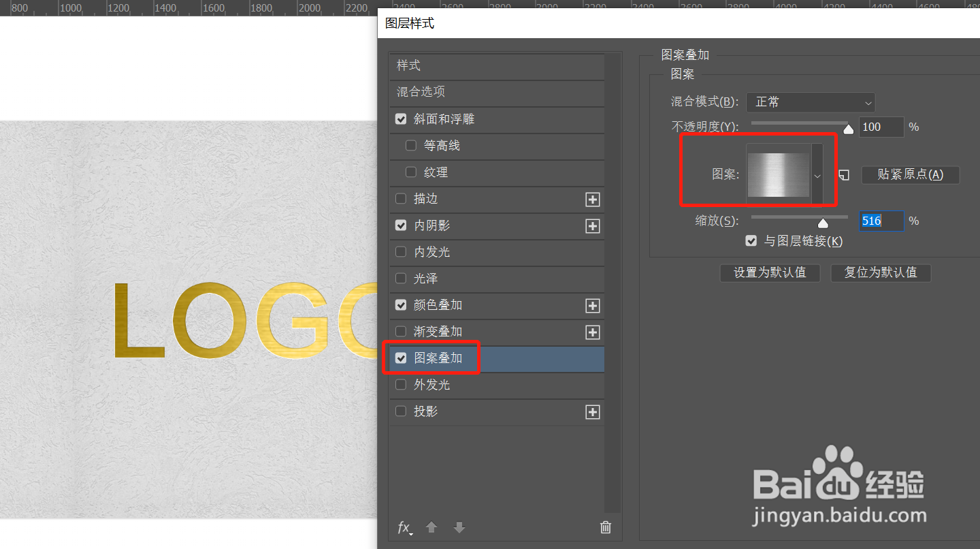Add another 渐变叠加 effect with plus icon
This screenshot has height=549, width=980.
coord(593,332)
